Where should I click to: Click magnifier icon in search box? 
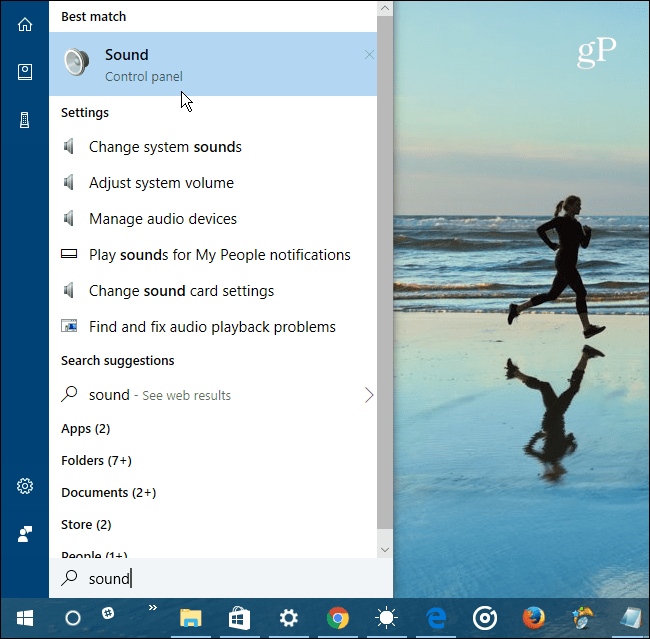click(69, 578)
